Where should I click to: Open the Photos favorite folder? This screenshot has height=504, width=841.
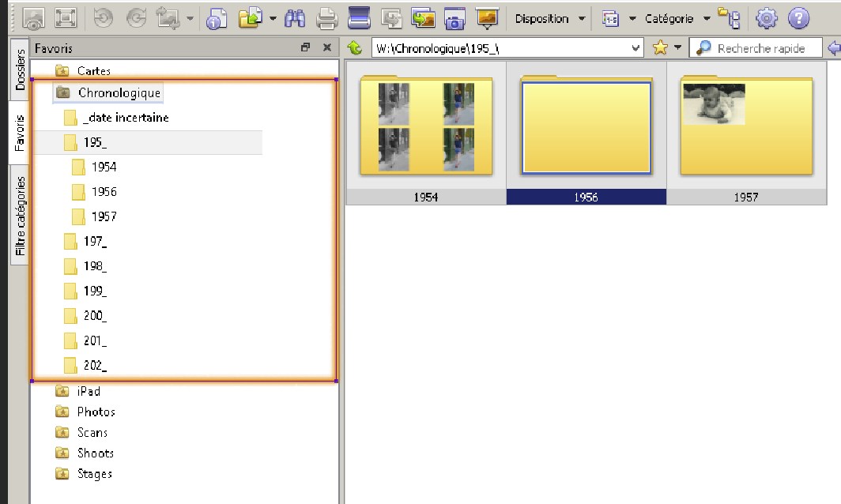tap(96, 412)
